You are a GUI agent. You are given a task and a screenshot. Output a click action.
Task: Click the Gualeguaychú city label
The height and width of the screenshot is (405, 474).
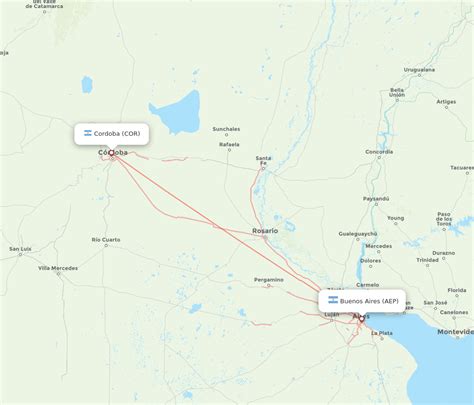coord(358,234)
